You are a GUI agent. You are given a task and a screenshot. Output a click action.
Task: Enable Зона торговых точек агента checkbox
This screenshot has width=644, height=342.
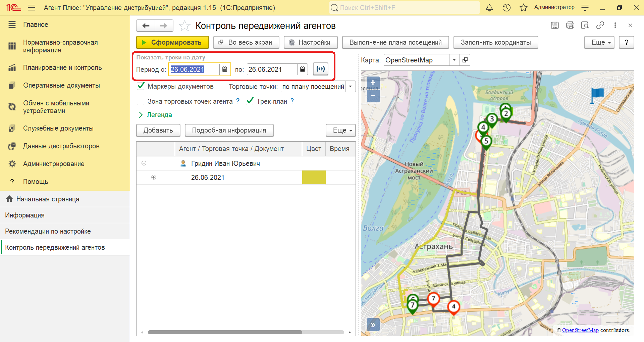[141, 101]
